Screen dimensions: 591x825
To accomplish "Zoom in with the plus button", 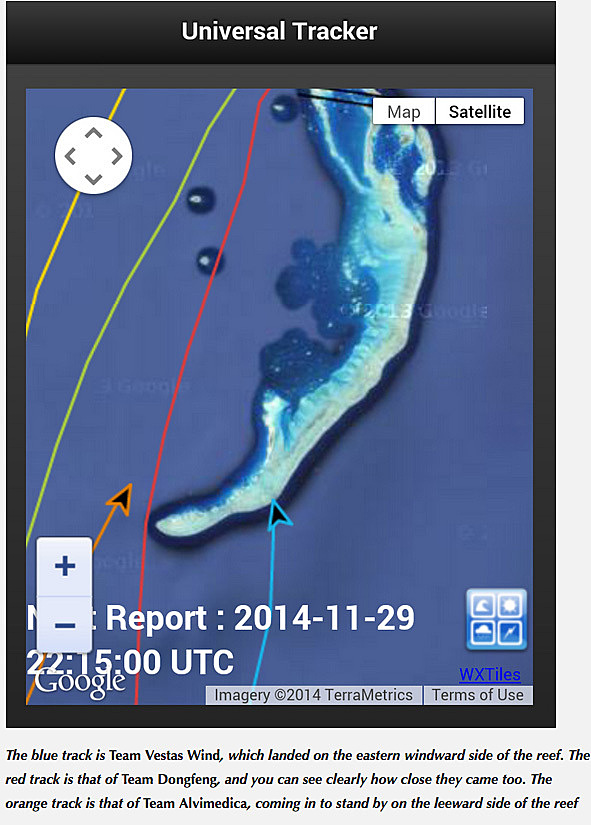I will pos(65,566).
